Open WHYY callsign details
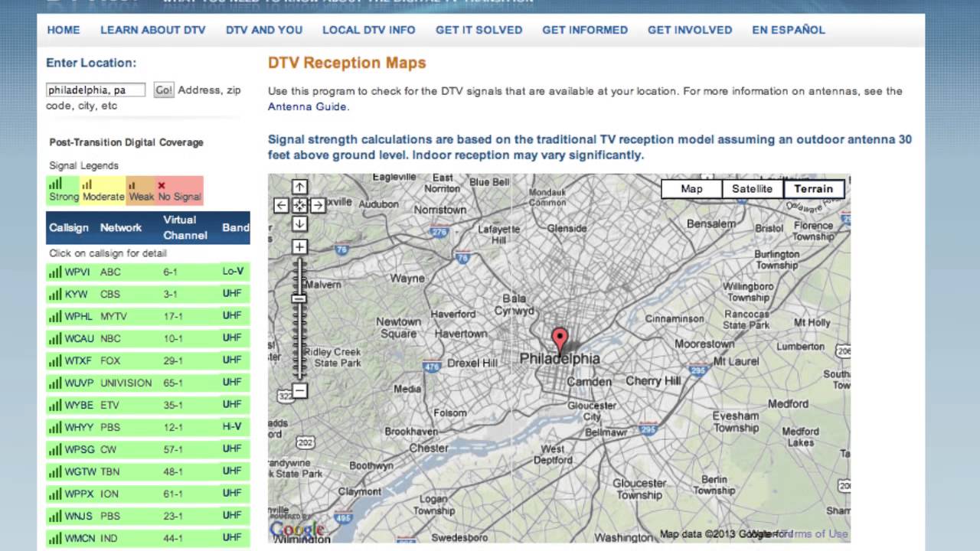 point(79,427)
